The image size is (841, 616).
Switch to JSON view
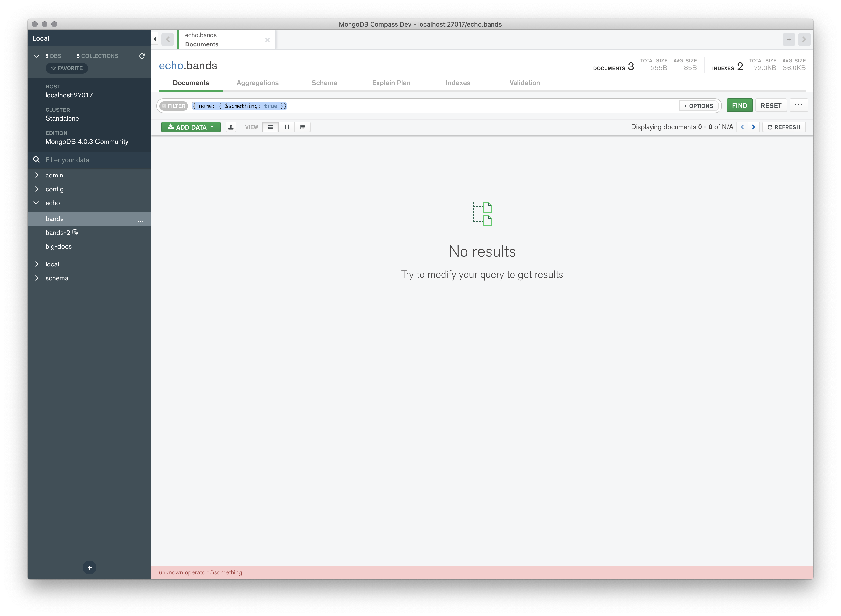pos(287,127)
